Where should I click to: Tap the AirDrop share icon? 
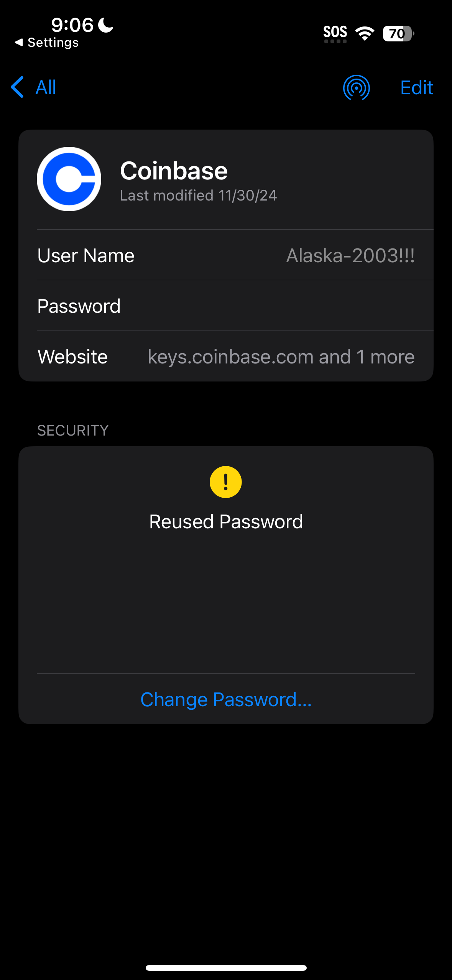coord(356,87)
